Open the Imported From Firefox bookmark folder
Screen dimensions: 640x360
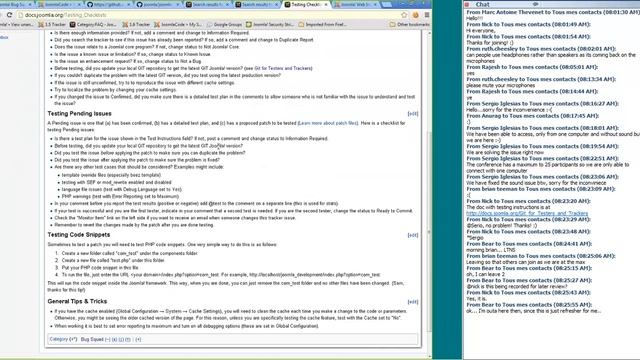(323, 24)
